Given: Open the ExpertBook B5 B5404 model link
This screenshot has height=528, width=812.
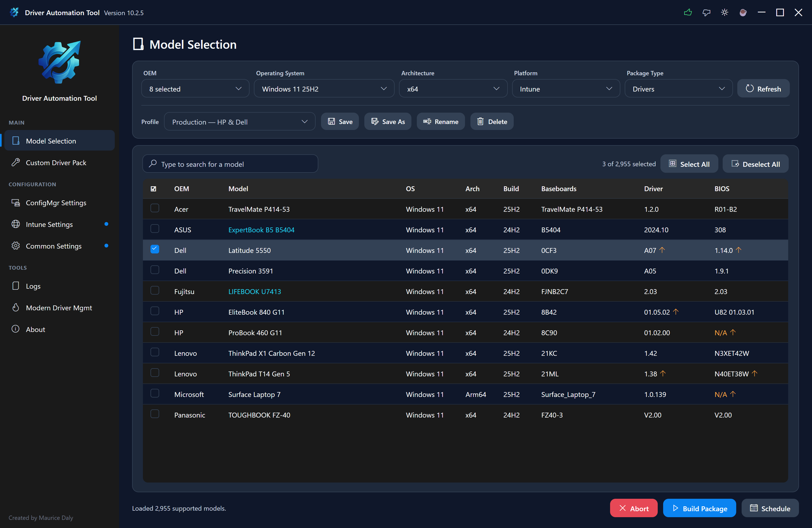Looking at the screenshot, I should pos(261,230).
